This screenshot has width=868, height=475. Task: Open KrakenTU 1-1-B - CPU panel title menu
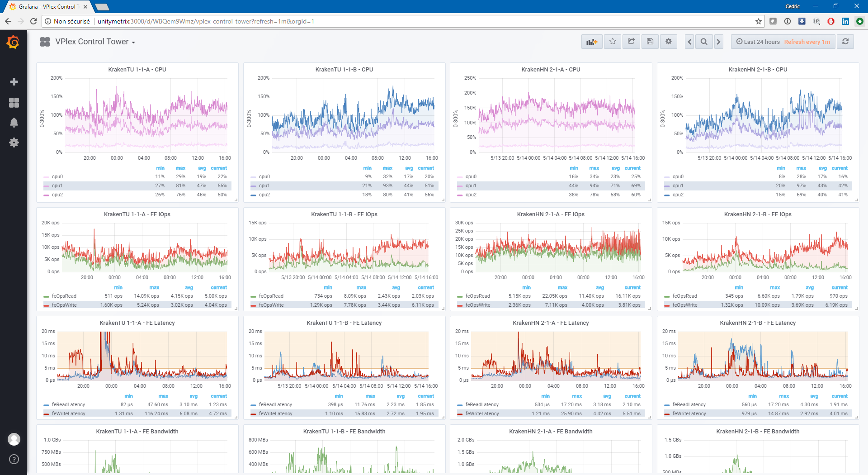coord(344,70)
